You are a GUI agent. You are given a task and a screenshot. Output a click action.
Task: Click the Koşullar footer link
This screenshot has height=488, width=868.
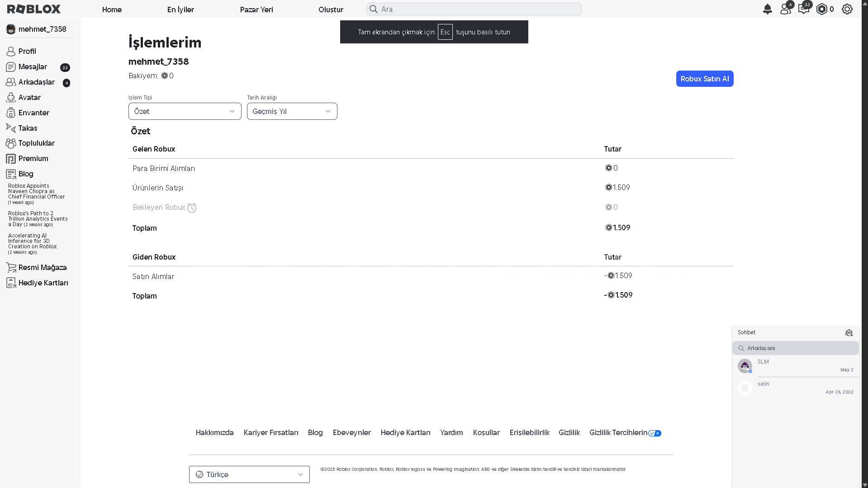[486, 433]
